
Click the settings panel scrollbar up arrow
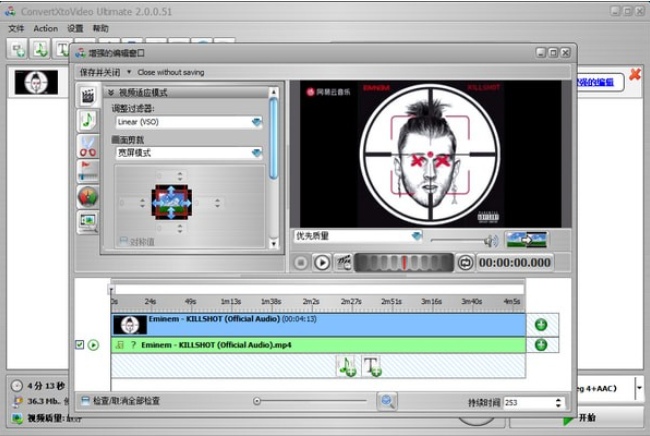pos(273,91)
